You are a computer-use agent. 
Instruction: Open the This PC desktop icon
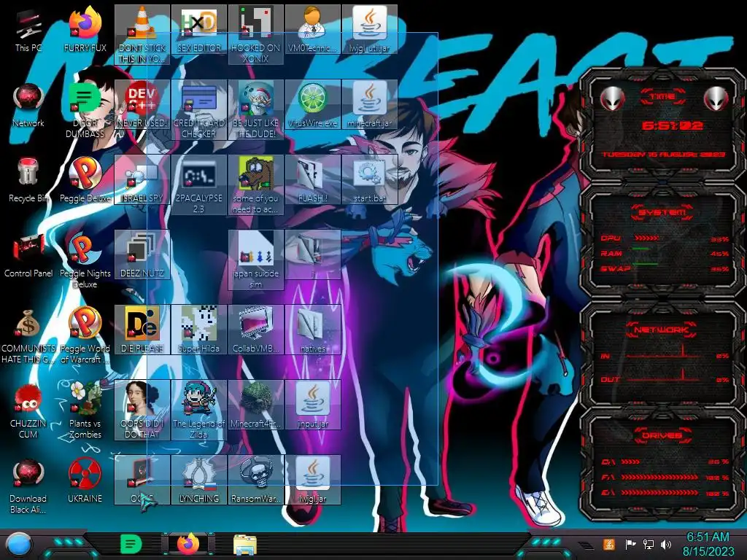(28, 31)
